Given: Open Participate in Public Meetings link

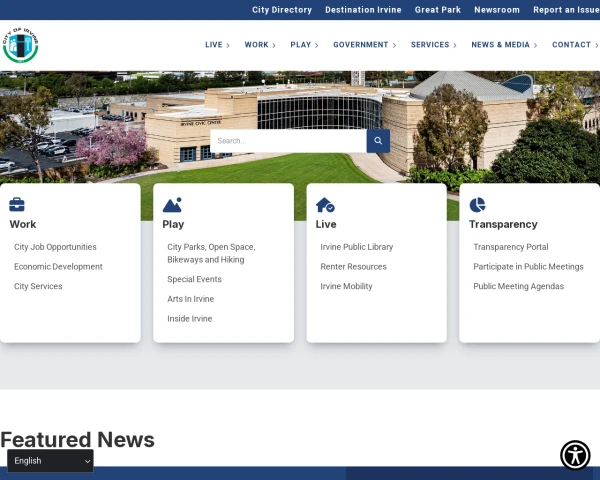Looking at the screenshot, I should (x=528, y=266).
